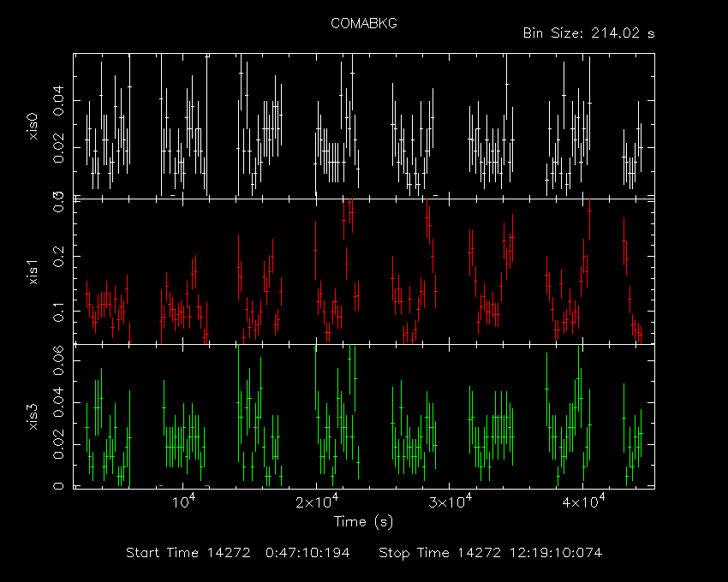Click the 0.02 tick label on xis0 axis

(x=58, y=147)
